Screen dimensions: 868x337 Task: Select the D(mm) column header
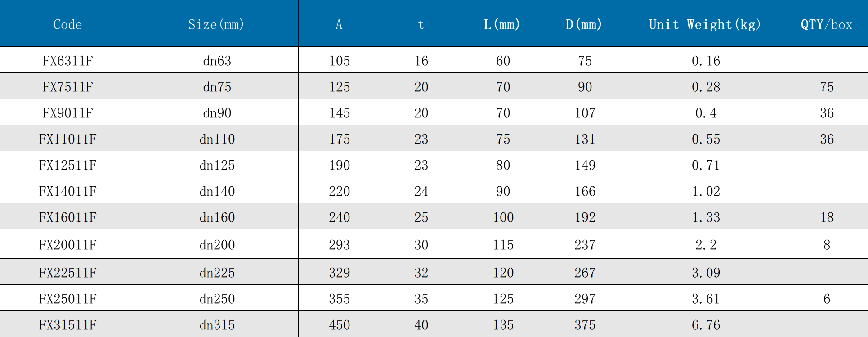pos(584,24)
